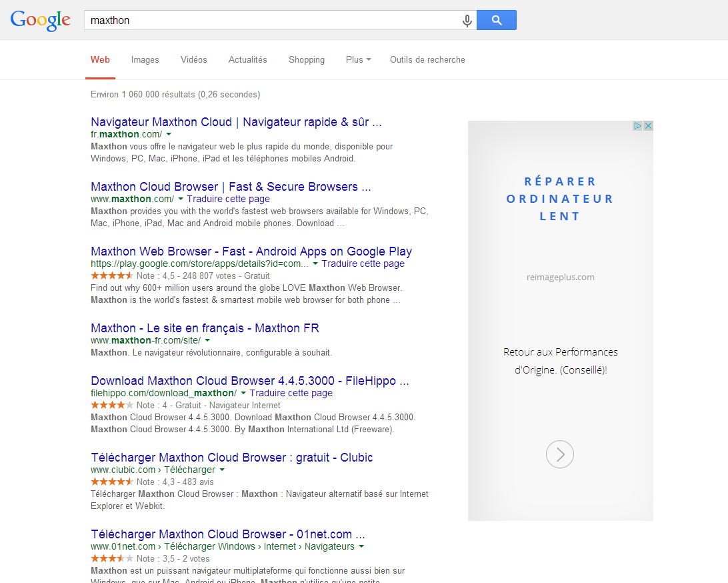Click the www.maxthon-fr.com/site/ URL
Viewport: 728px width, 583px height.
(x=146, y=340)
